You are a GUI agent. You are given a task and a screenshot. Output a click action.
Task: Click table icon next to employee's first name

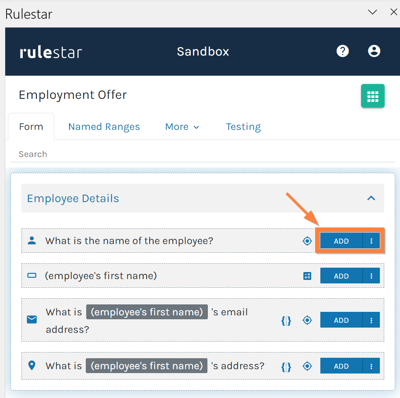coord(307,276)
